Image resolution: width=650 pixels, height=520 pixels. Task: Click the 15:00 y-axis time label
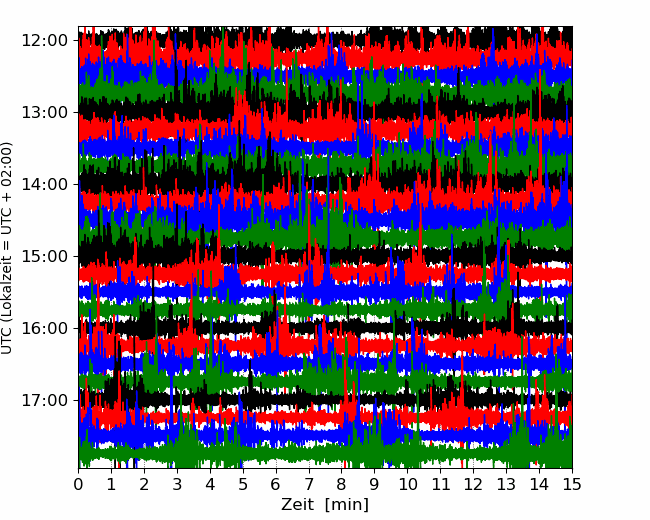44,256
